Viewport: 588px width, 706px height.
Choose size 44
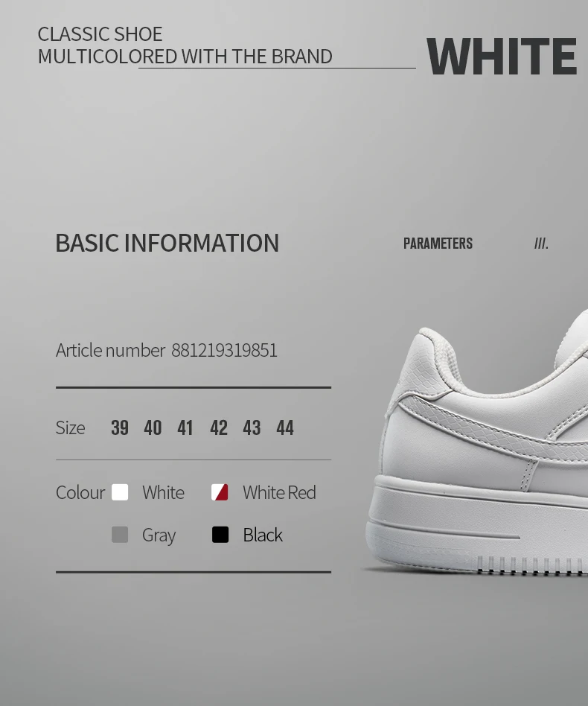click(x=285, y=427)
